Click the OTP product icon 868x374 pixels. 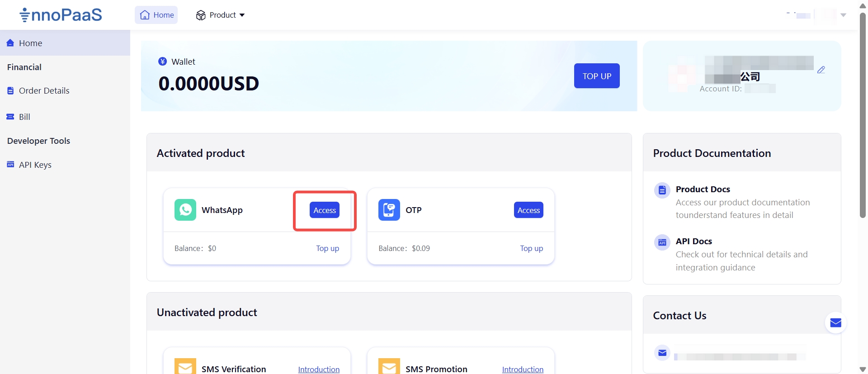click(x=389, y=210)
